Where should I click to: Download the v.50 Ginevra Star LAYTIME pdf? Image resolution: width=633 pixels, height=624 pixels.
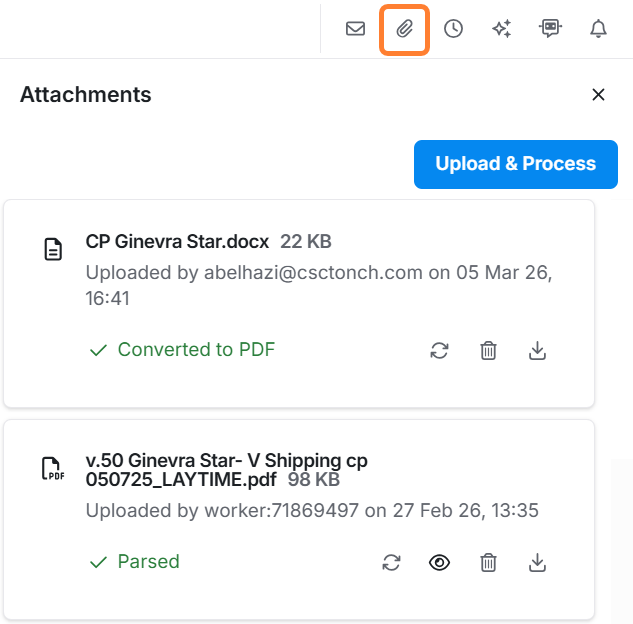(537, 563)
